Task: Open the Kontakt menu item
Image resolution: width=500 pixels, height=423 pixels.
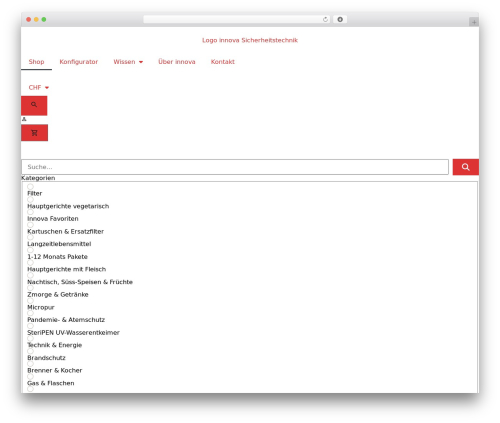Action: 223,62
